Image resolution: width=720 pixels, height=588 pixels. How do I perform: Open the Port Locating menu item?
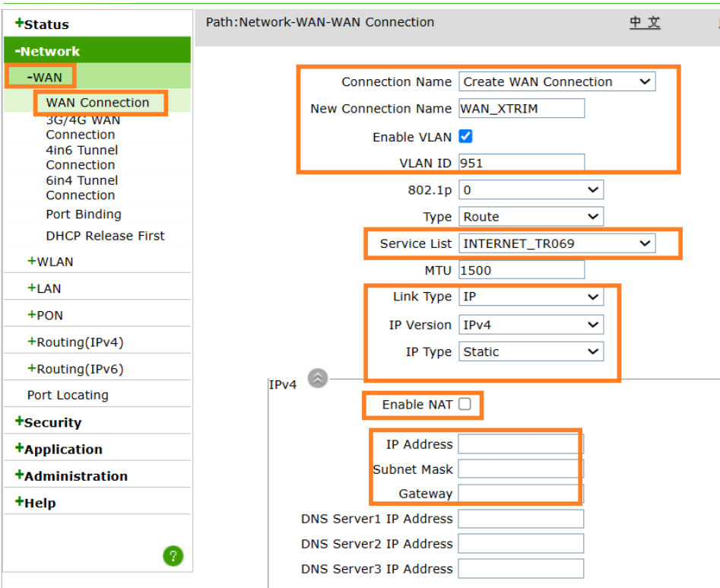tap(68, 396)
